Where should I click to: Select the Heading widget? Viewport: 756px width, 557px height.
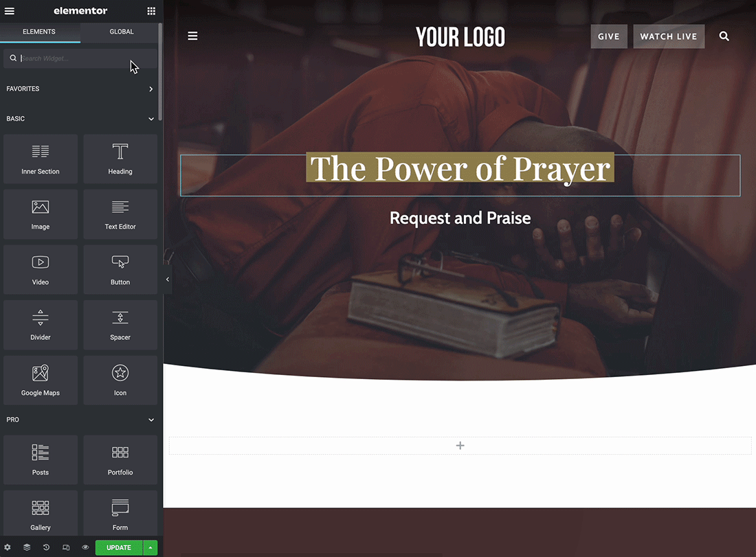(120, 159)
